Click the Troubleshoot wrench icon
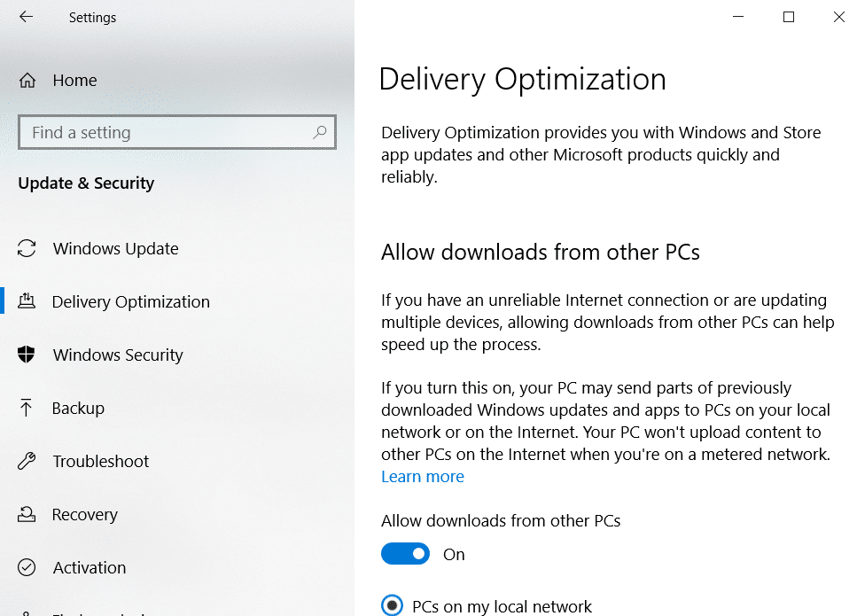 [x=27, y=462]
